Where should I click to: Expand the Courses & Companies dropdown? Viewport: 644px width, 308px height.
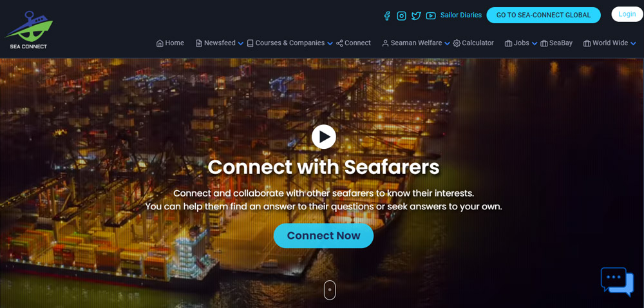pos(330,44)
